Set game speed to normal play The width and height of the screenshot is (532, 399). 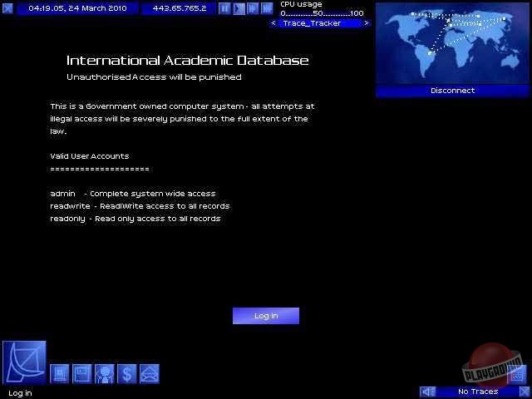[239, 8]
